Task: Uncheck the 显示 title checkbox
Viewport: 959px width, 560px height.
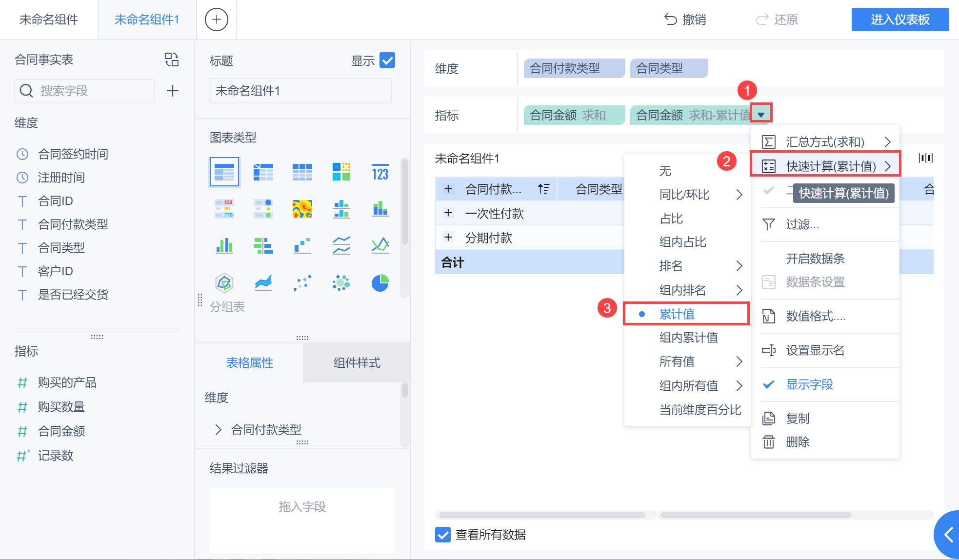Action: (x=387, y=60)
